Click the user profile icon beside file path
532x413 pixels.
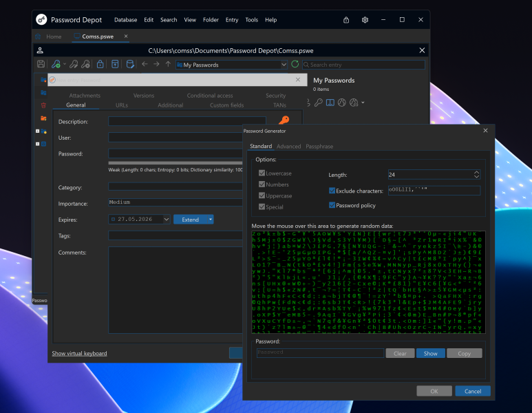(40, 50)
